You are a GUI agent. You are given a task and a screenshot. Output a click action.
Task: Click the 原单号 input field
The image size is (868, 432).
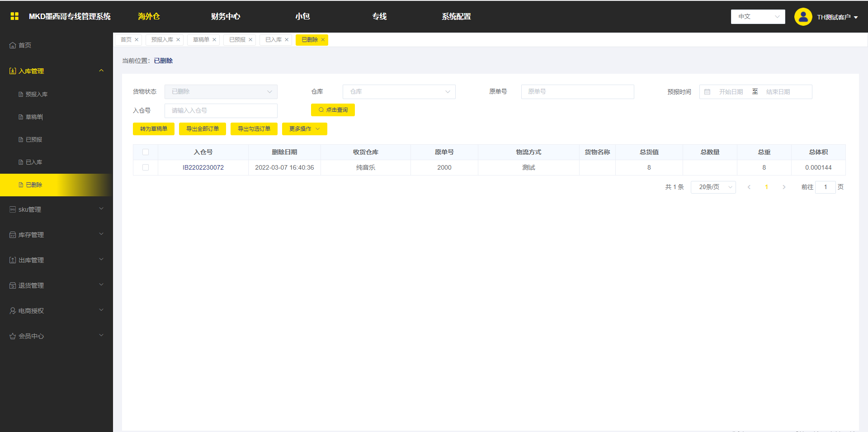[577, 92]
